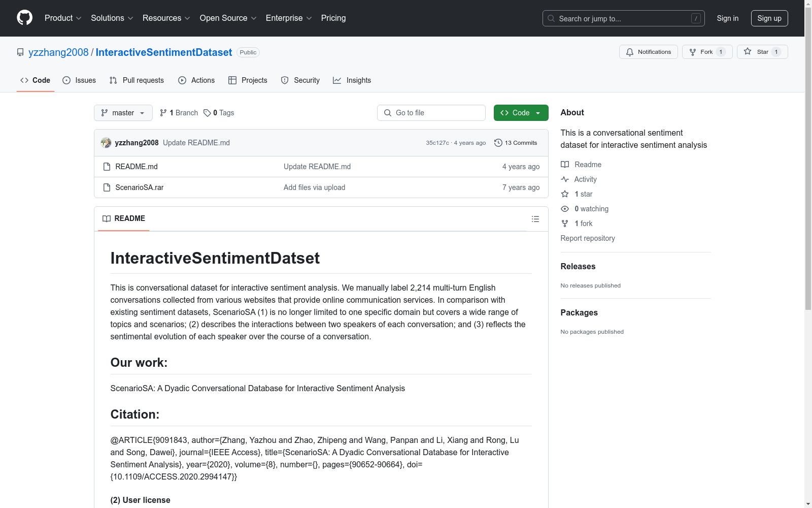Open the README.md file

[x=137, y=167]
